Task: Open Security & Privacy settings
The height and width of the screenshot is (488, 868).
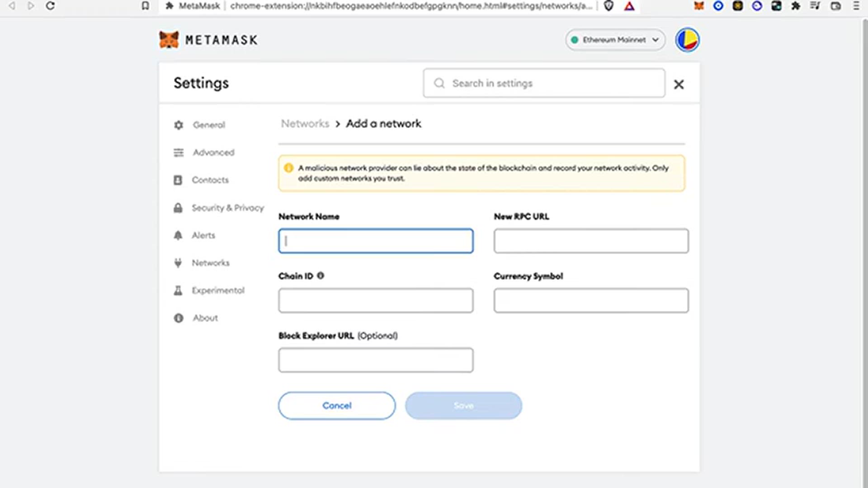Action: 227,208
